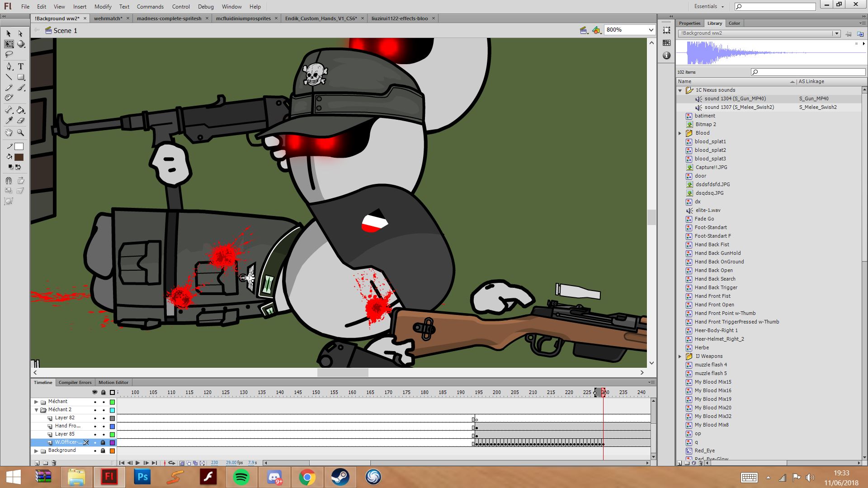The height and width of the screenshot is (488, 868).
Task: Select the Subselection tool
Action: [20, 33]
